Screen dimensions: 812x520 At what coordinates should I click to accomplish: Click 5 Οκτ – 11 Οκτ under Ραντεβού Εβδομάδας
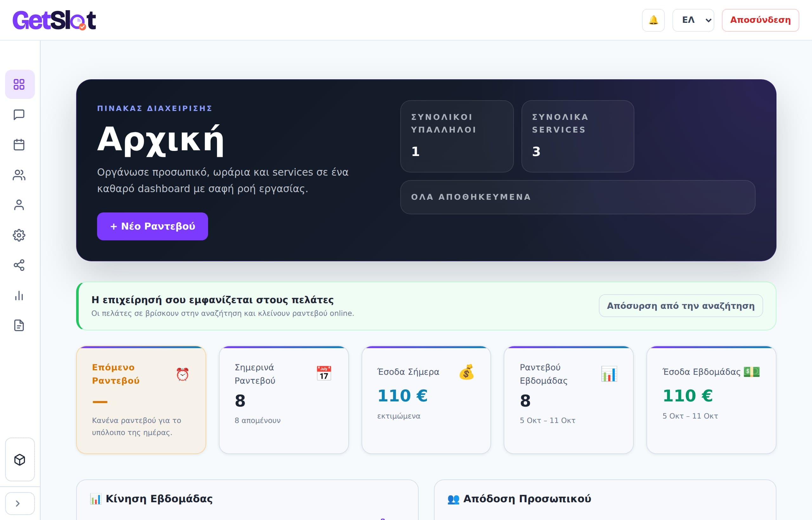coord(547,420)
